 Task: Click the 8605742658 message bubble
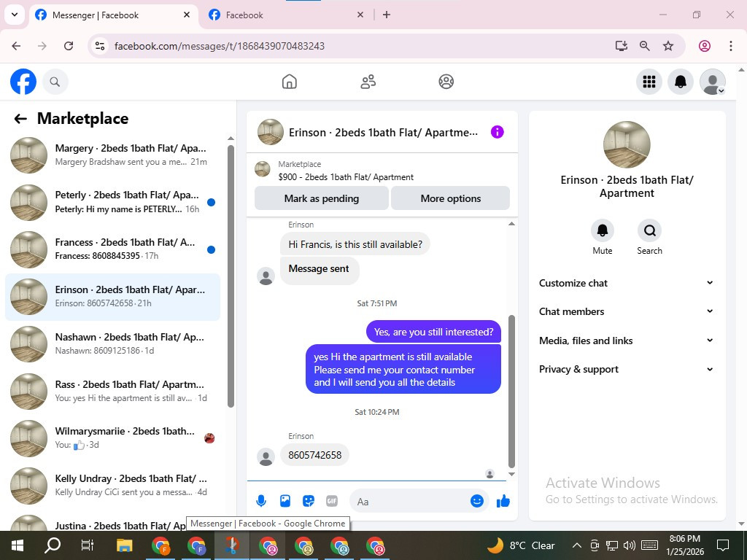click(314, 455)
